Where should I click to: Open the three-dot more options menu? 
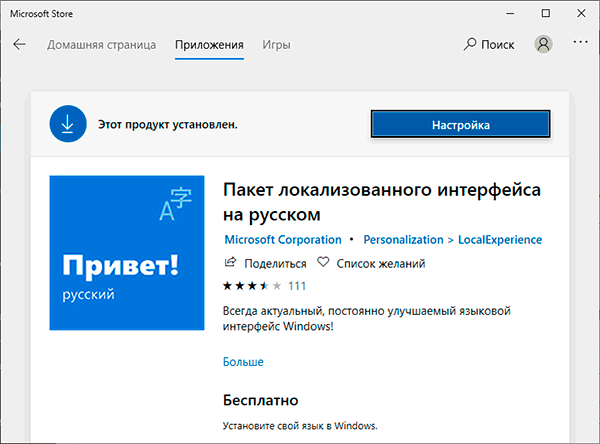(580, 42)
